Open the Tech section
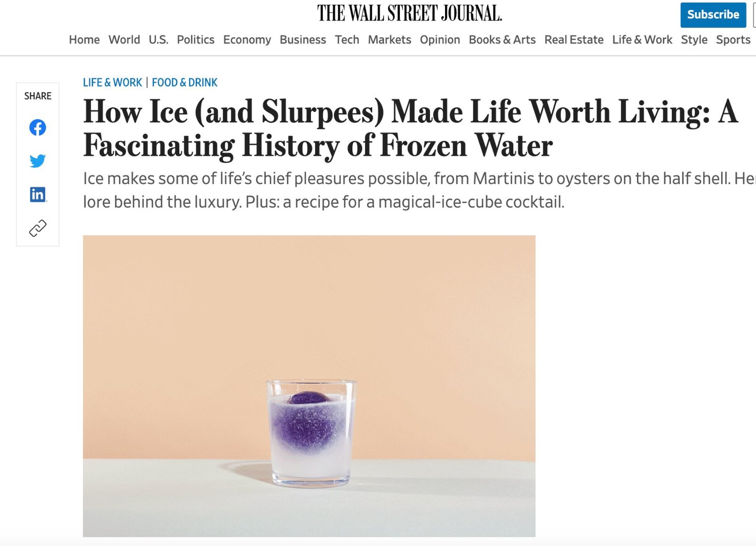The image size is (756, 546). (347, 40)
